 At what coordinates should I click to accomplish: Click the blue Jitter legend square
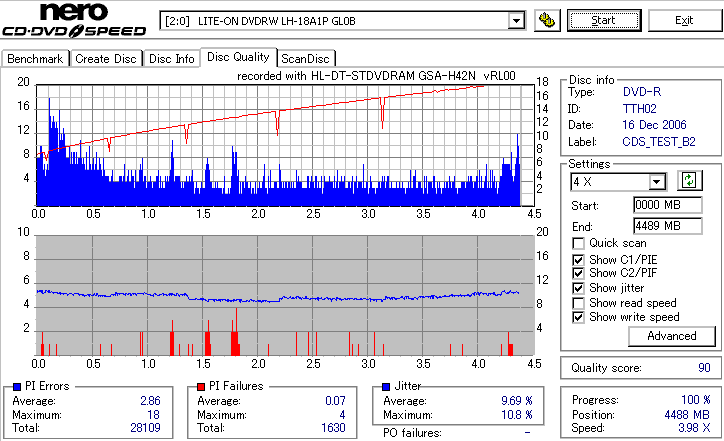tap(386, 387)
